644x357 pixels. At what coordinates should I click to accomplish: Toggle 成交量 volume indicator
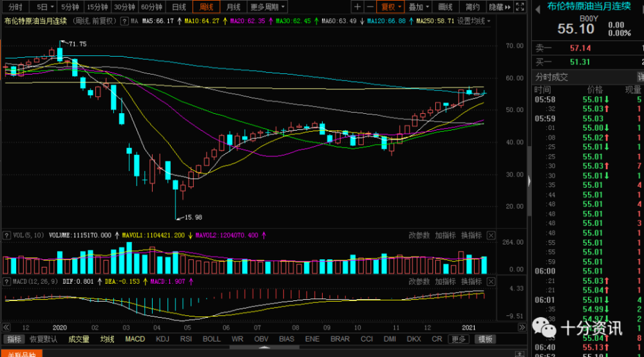tap(79, 340)
